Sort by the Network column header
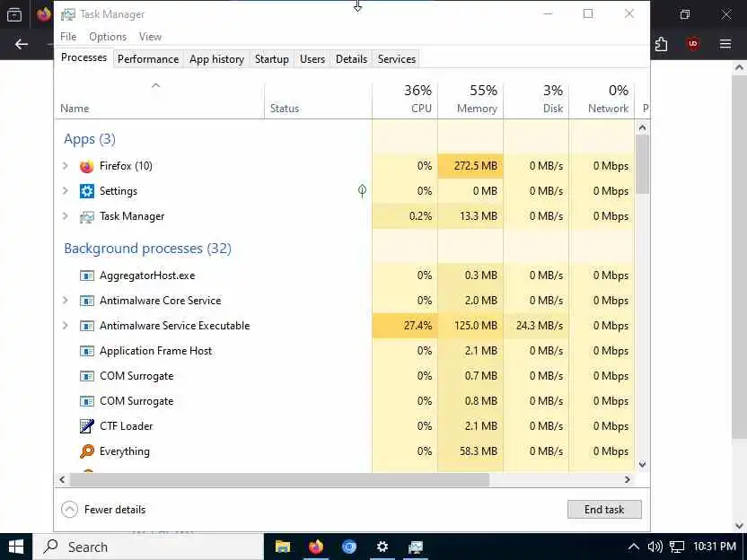Screen dimensions: 747x560 coord(602,99)
